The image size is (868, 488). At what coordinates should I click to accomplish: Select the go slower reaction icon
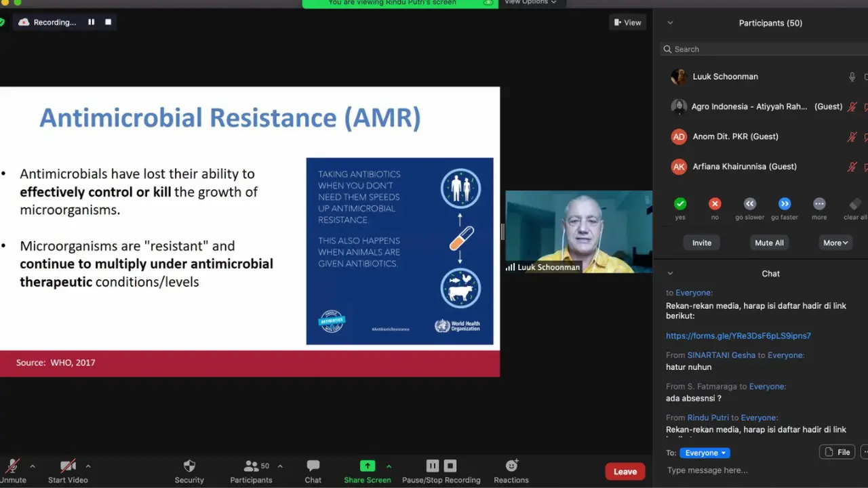point(749,203)
